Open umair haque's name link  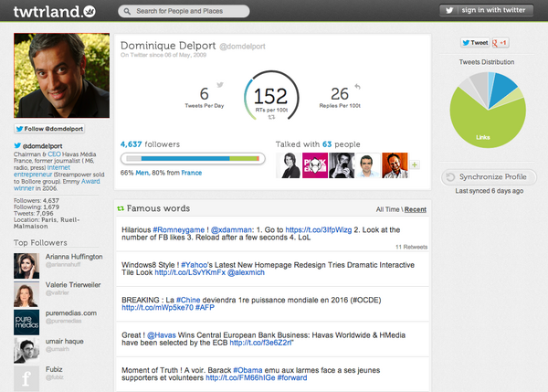point(64,341)
